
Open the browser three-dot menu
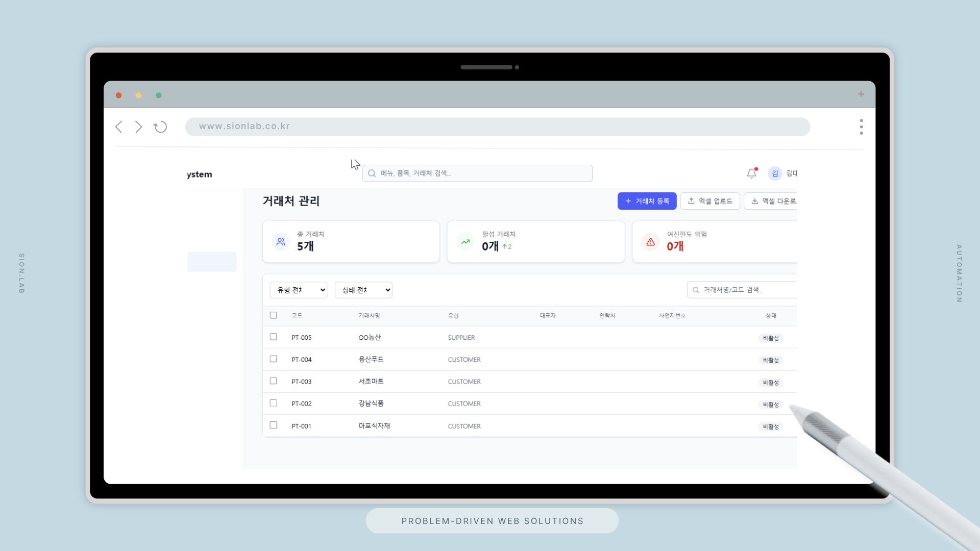861,127
